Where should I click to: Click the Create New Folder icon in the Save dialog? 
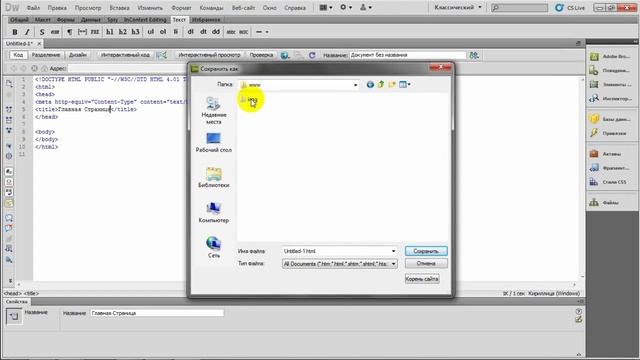(392, 84)
